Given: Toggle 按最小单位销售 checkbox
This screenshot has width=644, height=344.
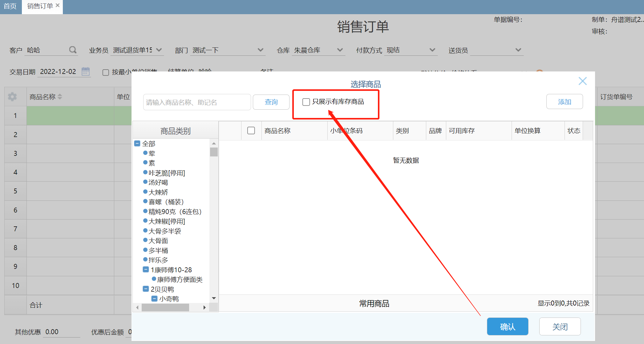Looking at the screenshot, I should pyautogui.click(x=106, y=72).
